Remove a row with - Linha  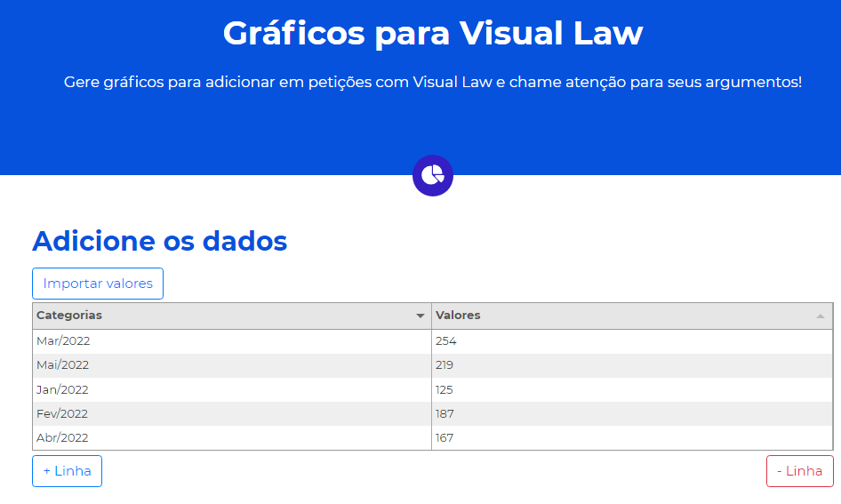[800, 471]
